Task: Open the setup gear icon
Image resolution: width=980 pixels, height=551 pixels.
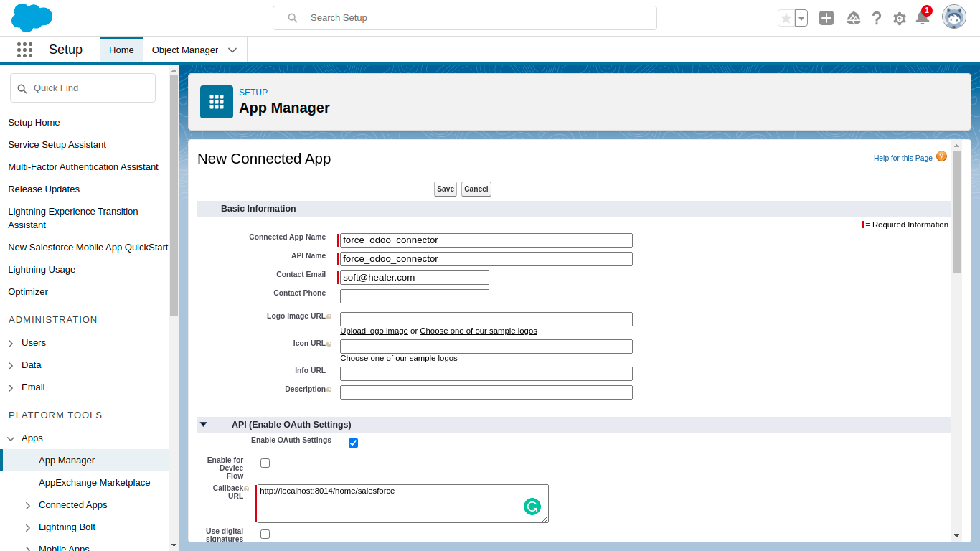Action: (x=900, y=19)
